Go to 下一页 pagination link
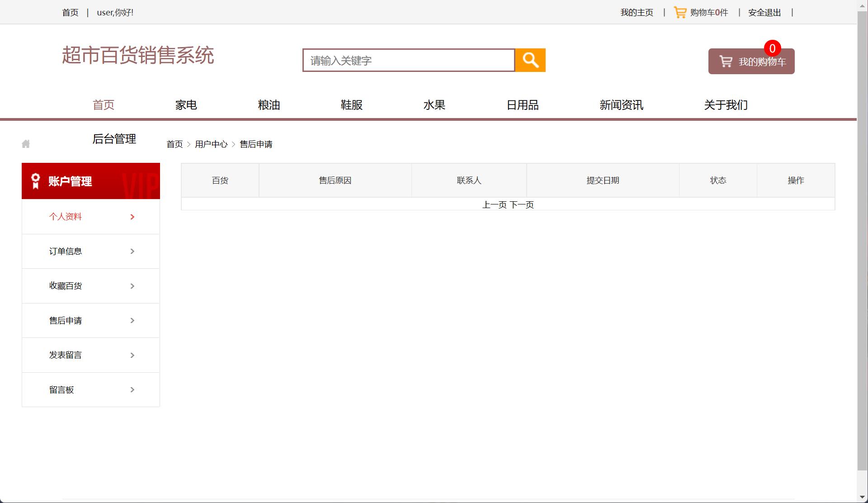 [522, 204]
